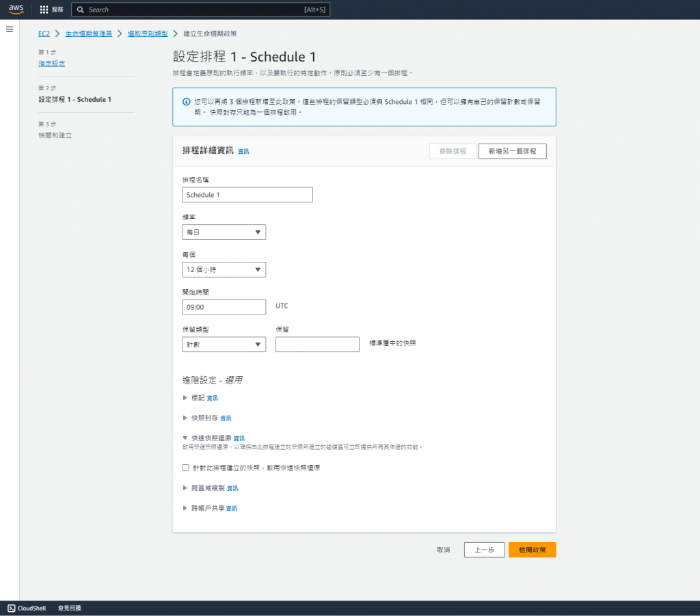Select step 3 檢閱和建立 label

tap(55, 135)
